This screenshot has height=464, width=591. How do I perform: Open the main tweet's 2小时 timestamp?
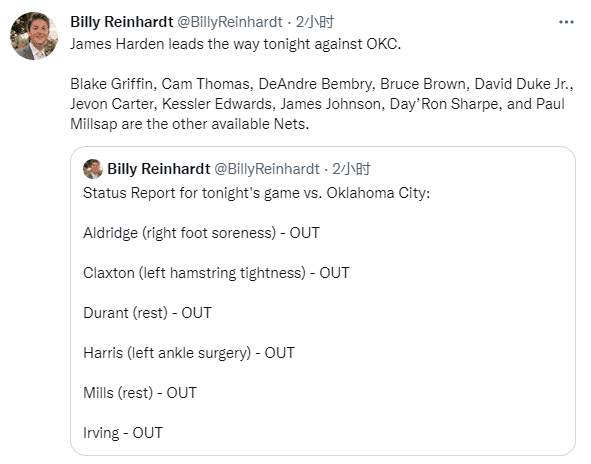315,22
